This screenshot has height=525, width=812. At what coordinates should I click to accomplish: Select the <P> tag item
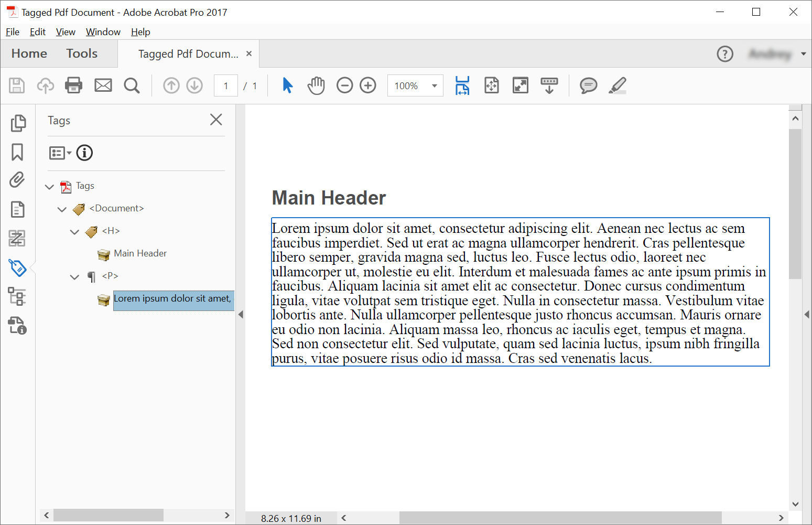[x=110, y=276]
